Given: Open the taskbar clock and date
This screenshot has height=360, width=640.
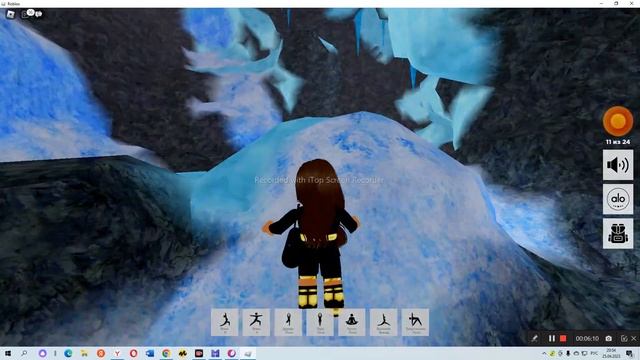Looking at the screenshot, I should 611,353.
